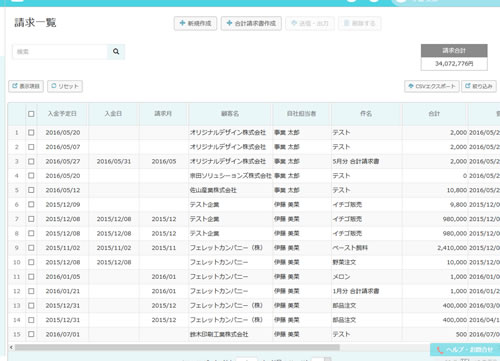Screen dimensions: 500x361
Task: Sort by 合計 column header
Action: tap(434, 114)
